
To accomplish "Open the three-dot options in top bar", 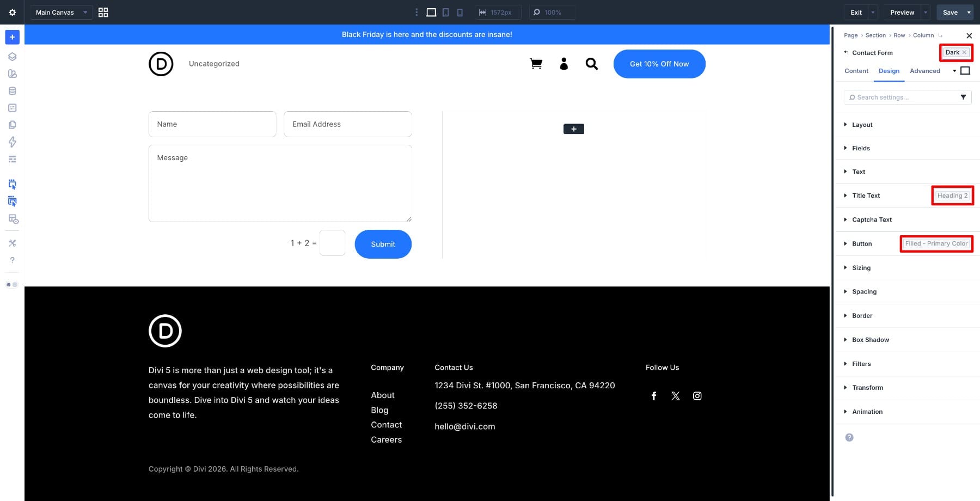I will coord(416,12).
